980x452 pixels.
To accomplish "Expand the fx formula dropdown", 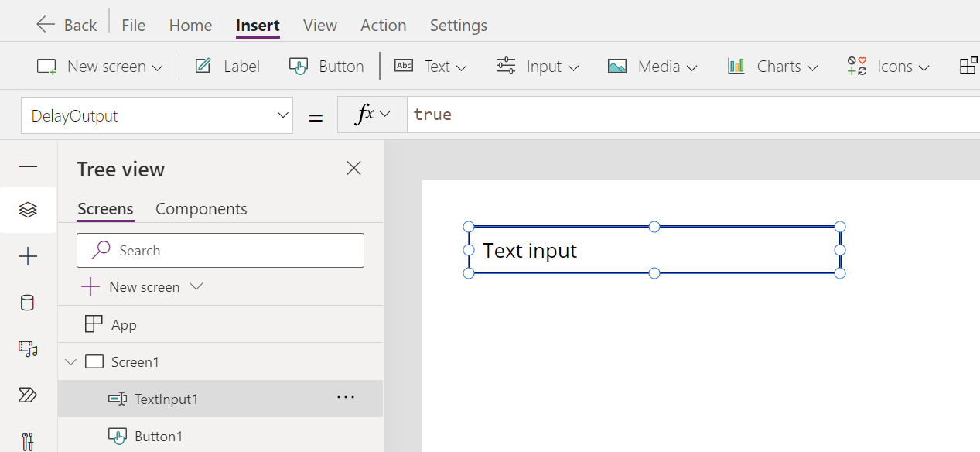I will click(372, 115).
